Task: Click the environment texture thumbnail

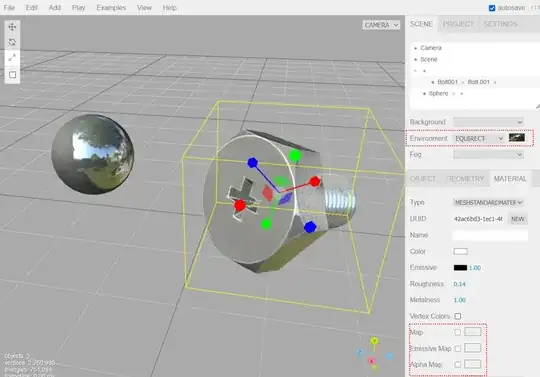Action: coord(517,138)
